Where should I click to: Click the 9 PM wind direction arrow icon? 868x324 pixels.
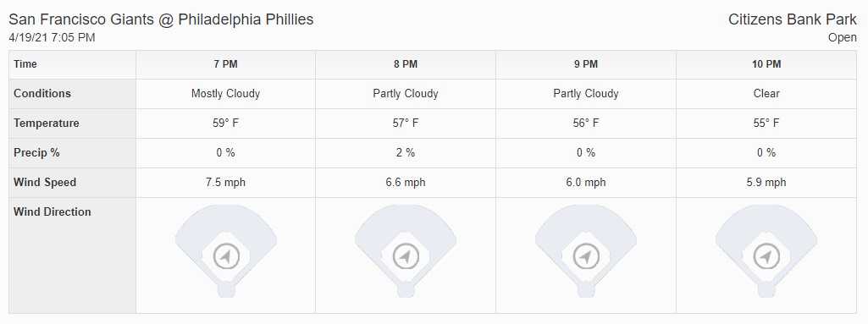click(x=586, y=256)
